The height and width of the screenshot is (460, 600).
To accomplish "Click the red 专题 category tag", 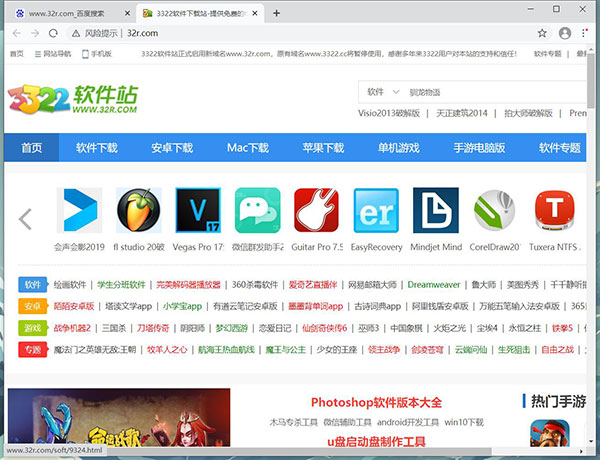I will point(33,349).
